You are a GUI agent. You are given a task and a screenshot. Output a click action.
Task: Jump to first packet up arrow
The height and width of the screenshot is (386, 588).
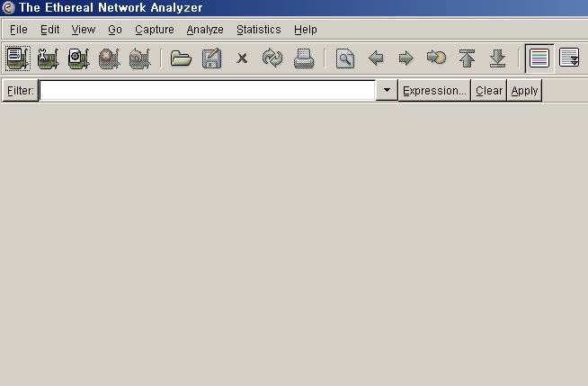tap(467, 58)
